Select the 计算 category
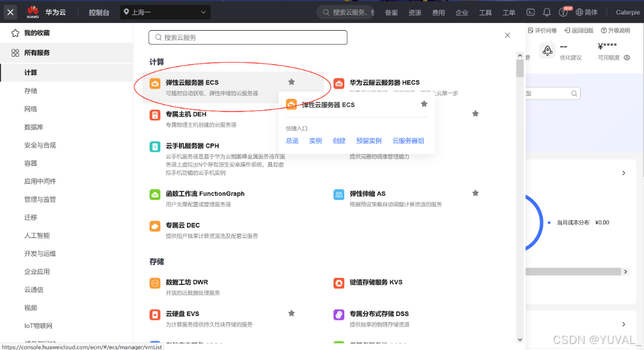The width and height of the screenshot is (644, 350). pos(66,73)
